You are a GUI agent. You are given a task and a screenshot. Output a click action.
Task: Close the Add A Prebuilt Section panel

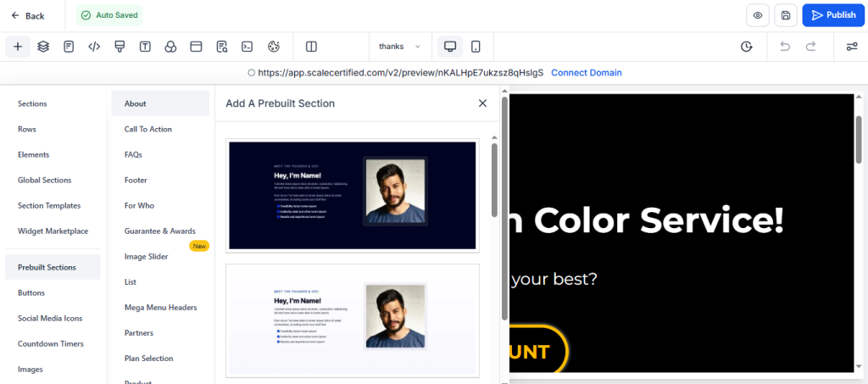click(482, 103)
